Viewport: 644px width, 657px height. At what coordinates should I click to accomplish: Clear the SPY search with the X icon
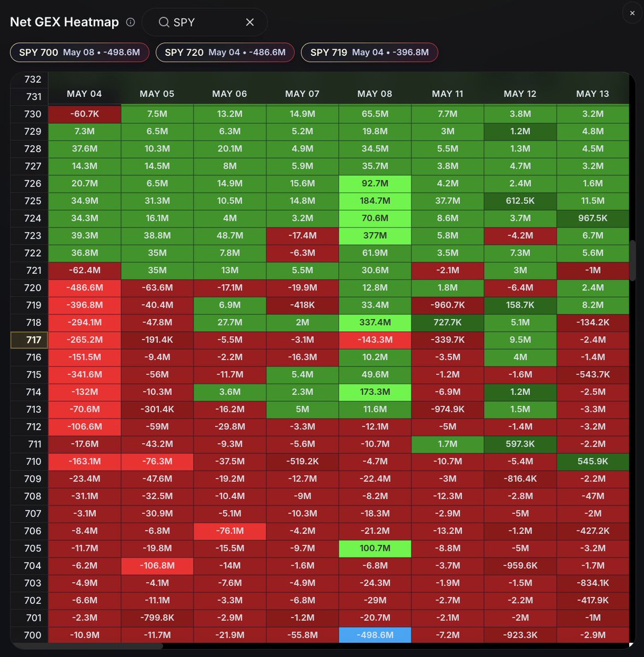point(250,22)
